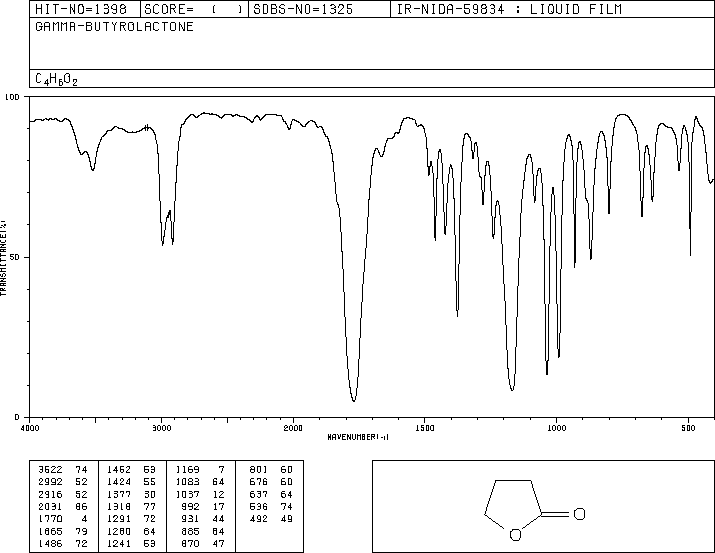The height and width of the screenshot is (553, 715).
Task: Click the 4000 x-axis tick label
Action: click(30, 428)
